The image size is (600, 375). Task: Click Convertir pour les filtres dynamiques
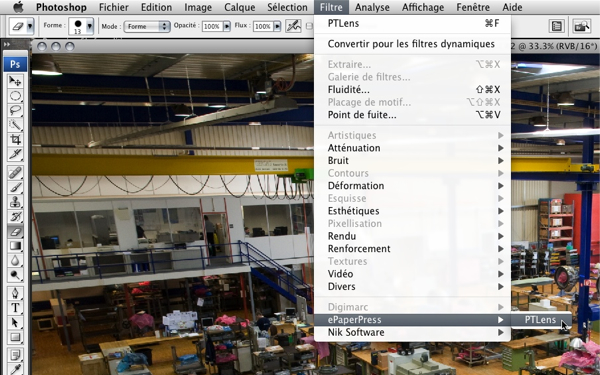tap(412, 44)
